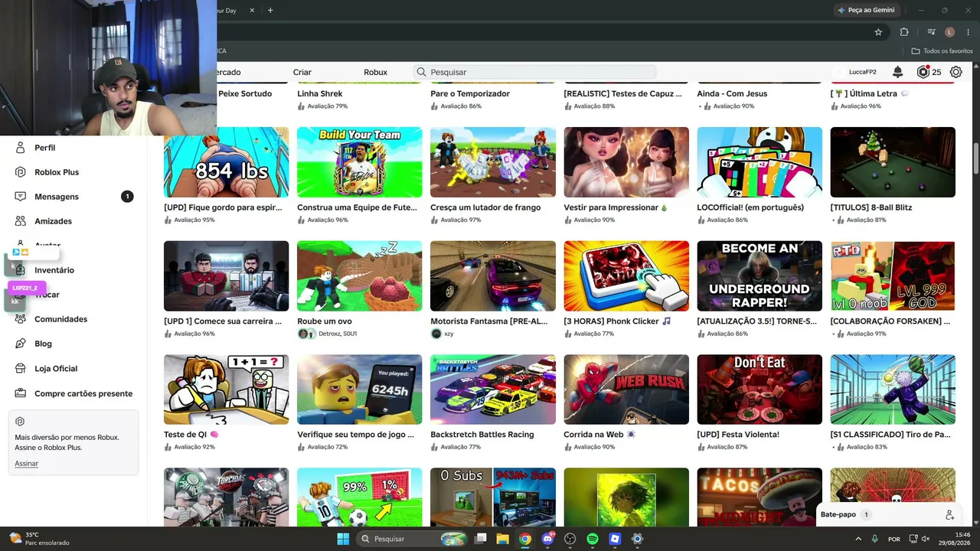Click the Criar navigation tab
The width and height of the screenshot is (980, 551).
tap(302, 72)
